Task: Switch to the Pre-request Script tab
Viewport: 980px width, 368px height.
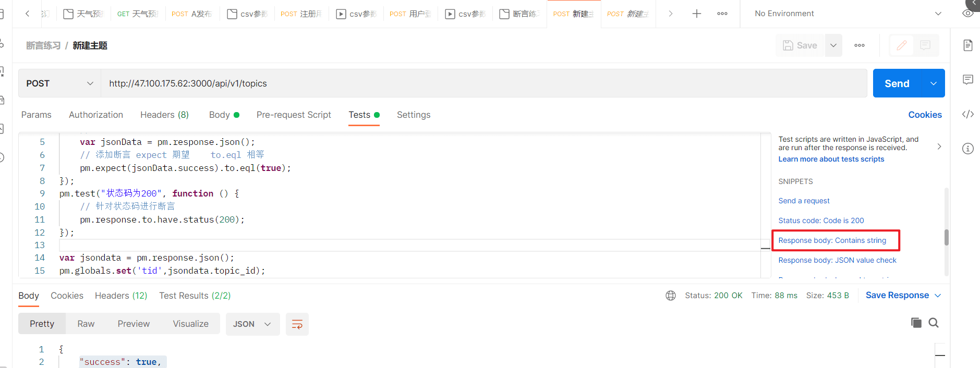Action: pyautogui.click(x=294, y=115)
